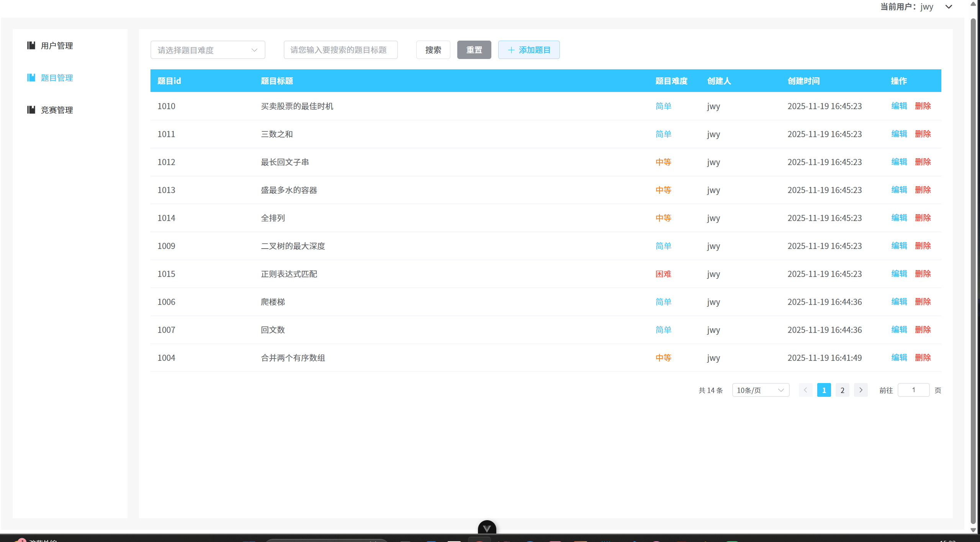Click 编辑 for problem 1010 买卖股票的最佳时机
This screenshot has width=980, height=542.
click(899, 106)
